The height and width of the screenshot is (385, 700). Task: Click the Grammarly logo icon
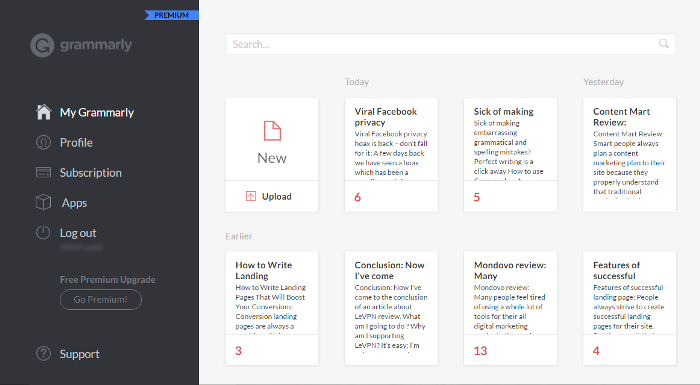coord(42,45)
